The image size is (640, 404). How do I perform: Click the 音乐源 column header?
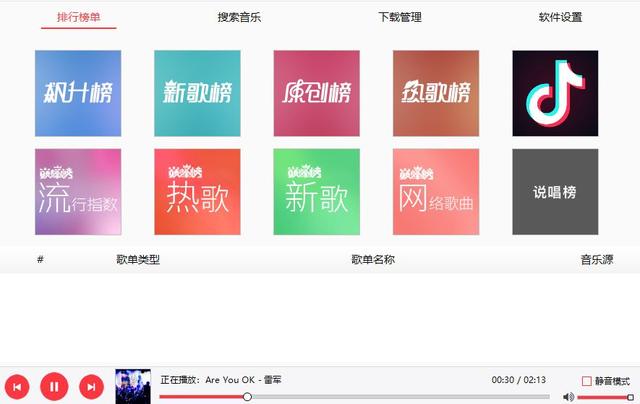597,260
